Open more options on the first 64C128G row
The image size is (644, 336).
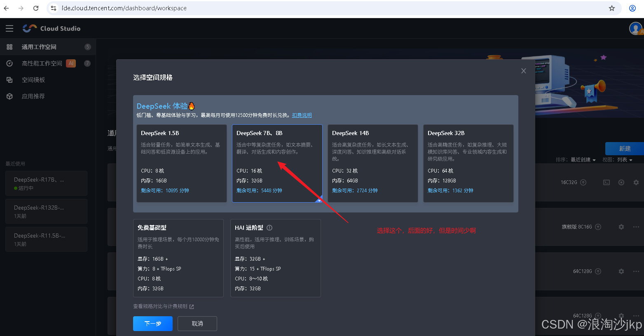point(636,271)
